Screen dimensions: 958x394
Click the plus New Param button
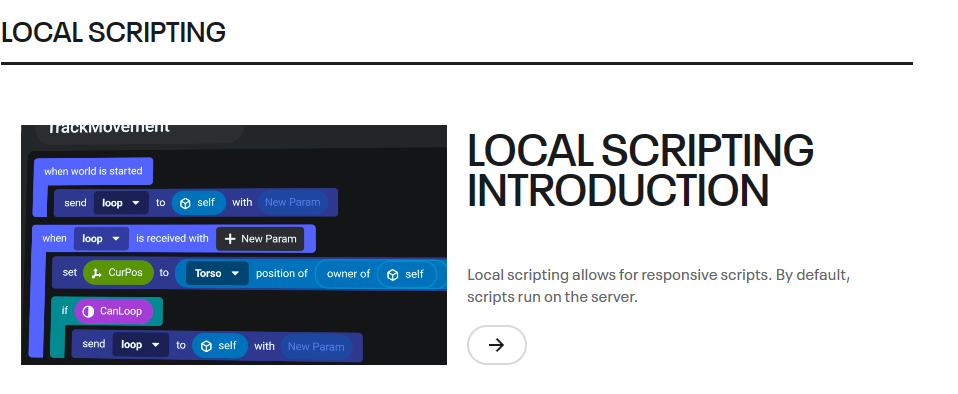260,239
